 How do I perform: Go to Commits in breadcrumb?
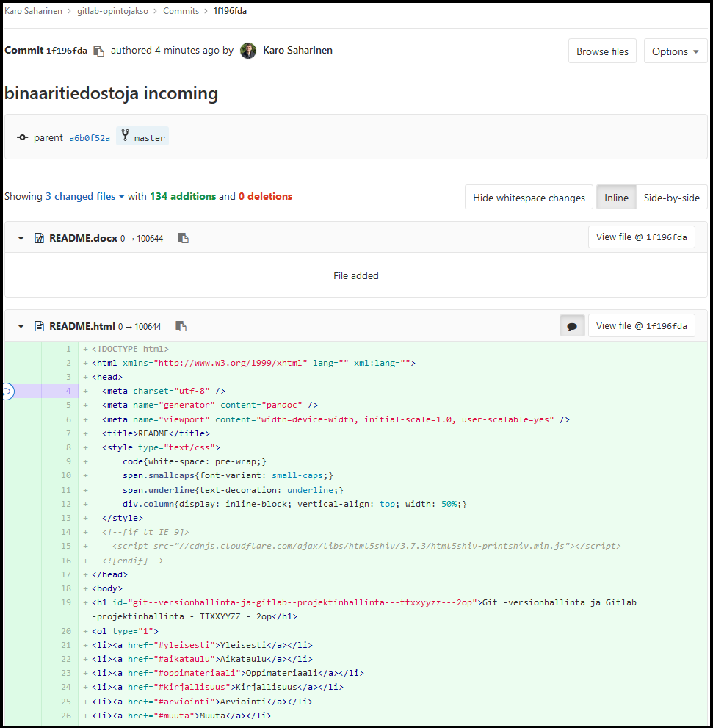181,11
